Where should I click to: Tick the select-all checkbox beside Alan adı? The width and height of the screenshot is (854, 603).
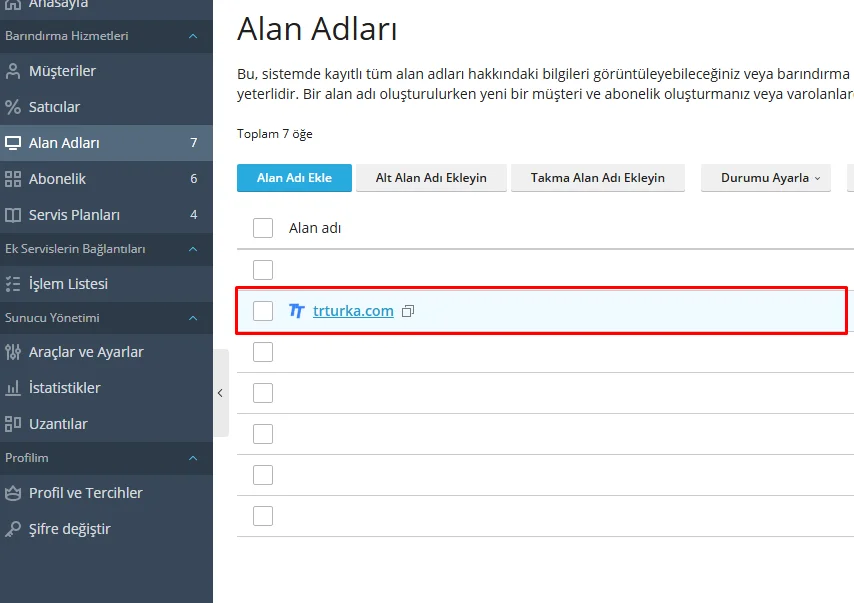263,228
